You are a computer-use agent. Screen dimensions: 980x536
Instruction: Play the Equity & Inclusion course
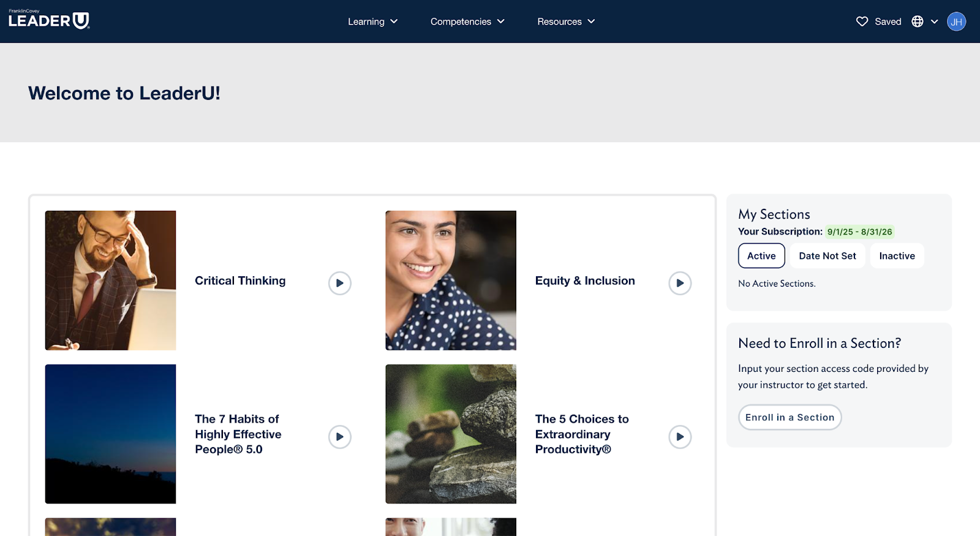(679, 283)
